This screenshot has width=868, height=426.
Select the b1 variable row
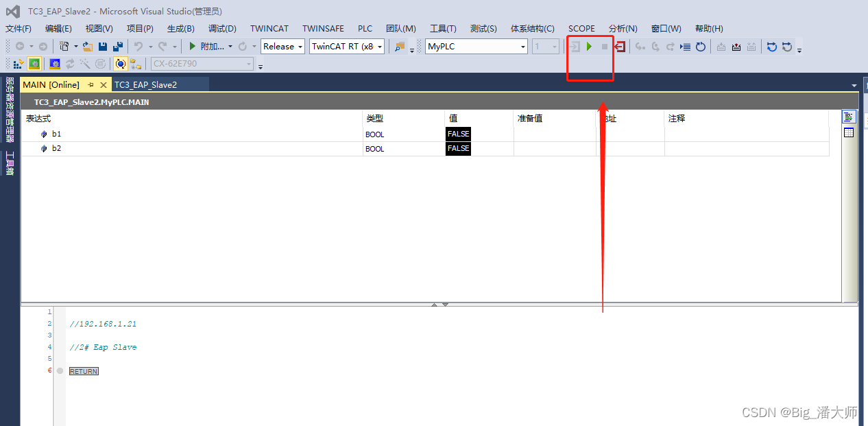pyautogui.click(x=425, y=134)
